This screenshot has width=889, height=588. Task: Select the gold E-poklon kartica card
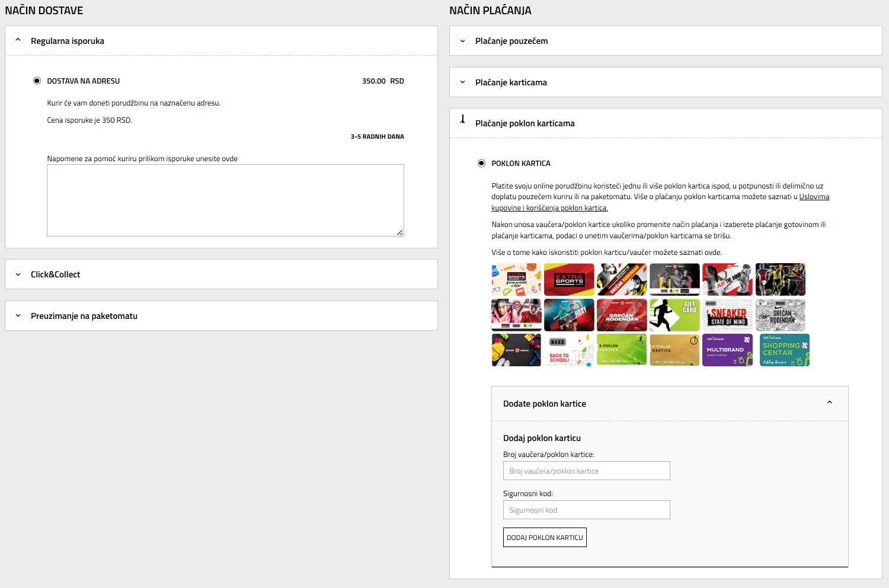(674, 350)
